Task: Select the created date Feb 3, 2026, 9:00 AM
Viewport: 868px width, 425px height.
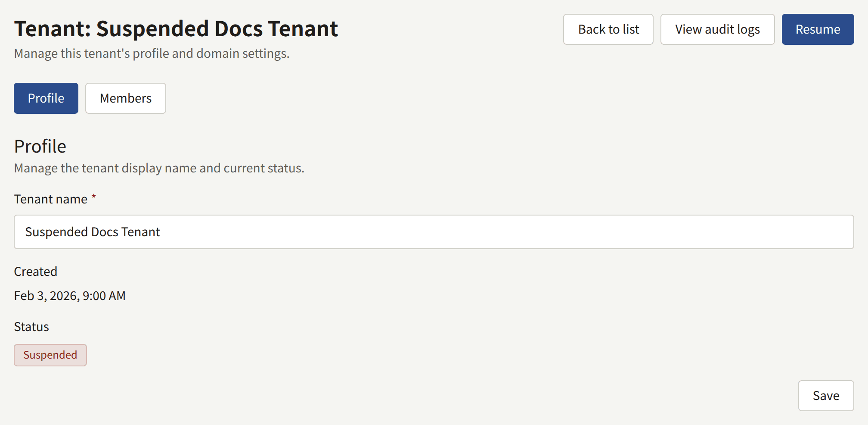Action: tap(70, 296)
